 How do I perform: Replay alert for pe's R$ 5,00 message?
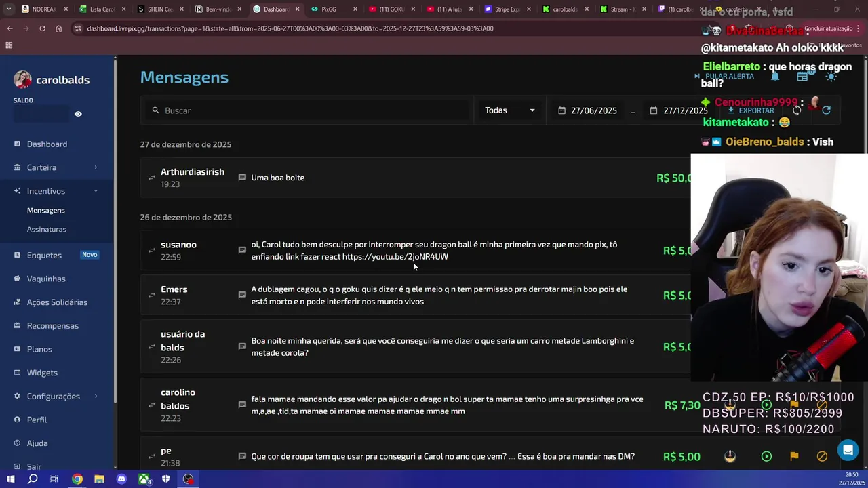click(x=766, y=457)
